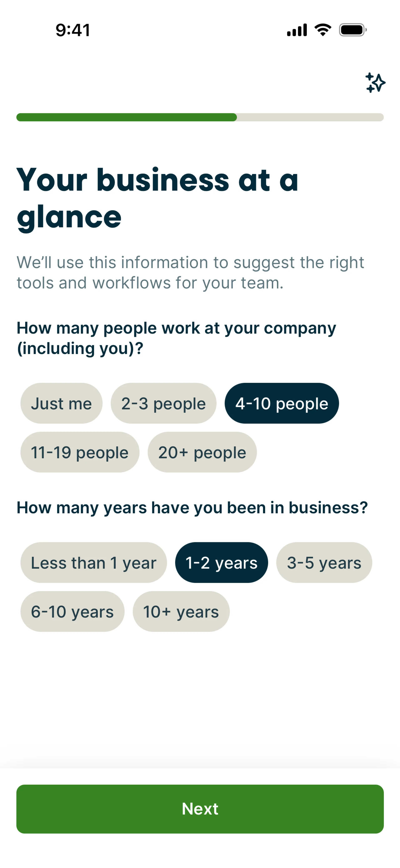Choose "Less than 1 year" in business
The width and height of the screenshot is (400, 868).
(x=94, y=562)
